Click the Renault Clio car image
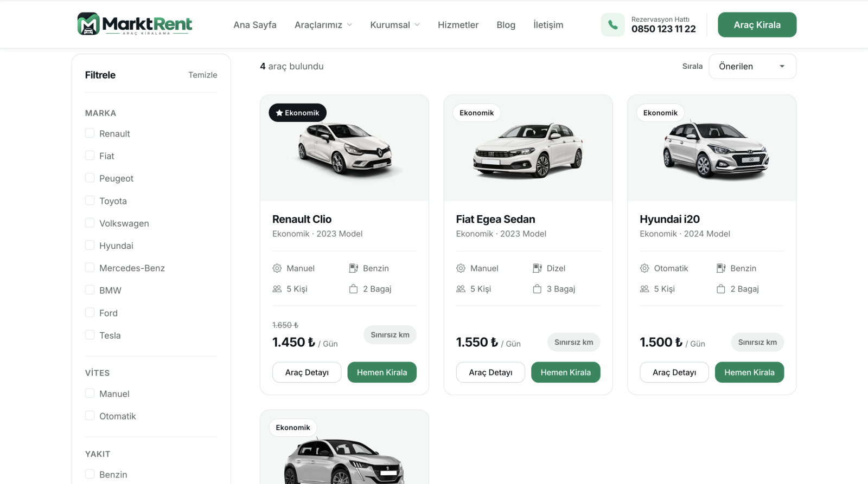 tap(345, 149)
